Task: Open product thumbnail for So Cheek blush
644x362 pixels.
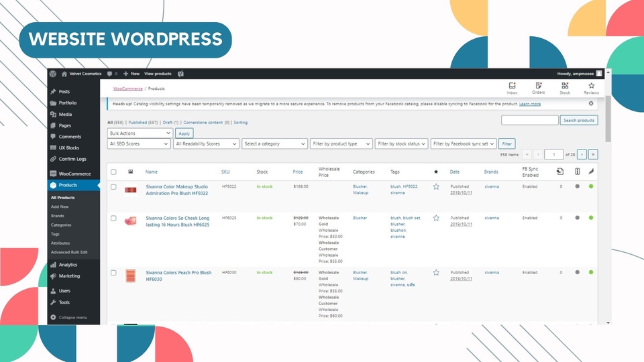Action: (131, 222)
